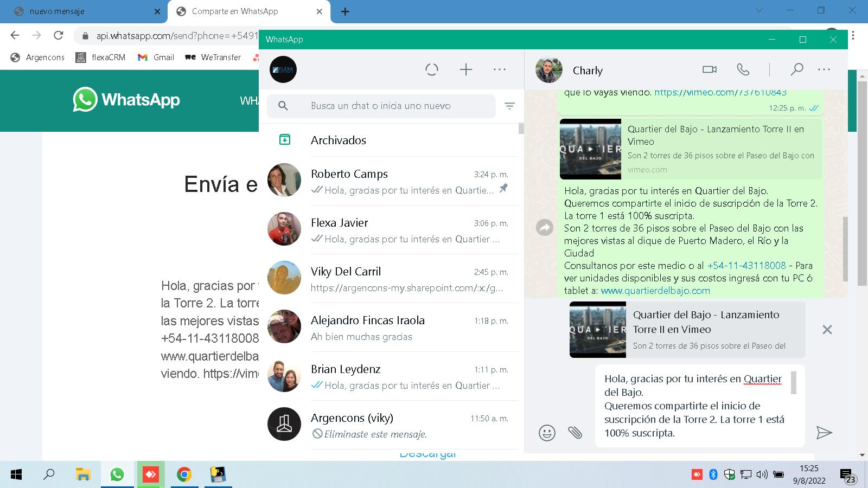Screen dimensions: 868x488
Task: Open Charly's profile photo
Action: [x=549, y=69]
